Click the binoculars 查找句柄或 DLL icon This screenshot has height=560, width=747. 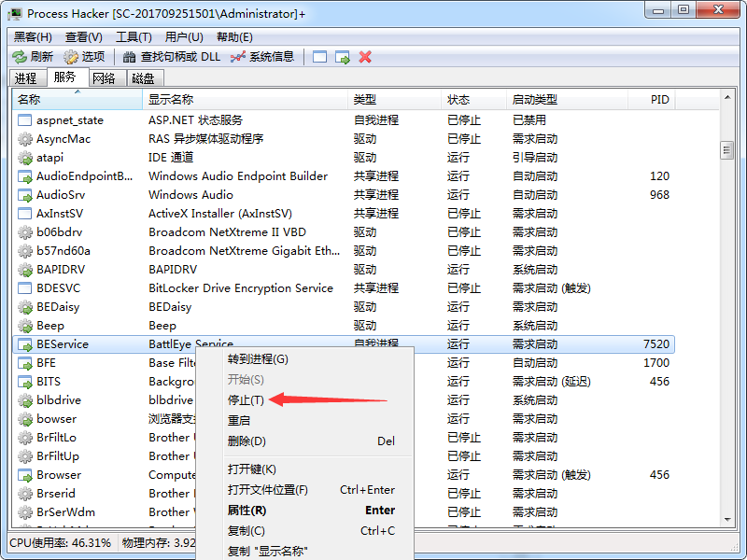[130, 57]
